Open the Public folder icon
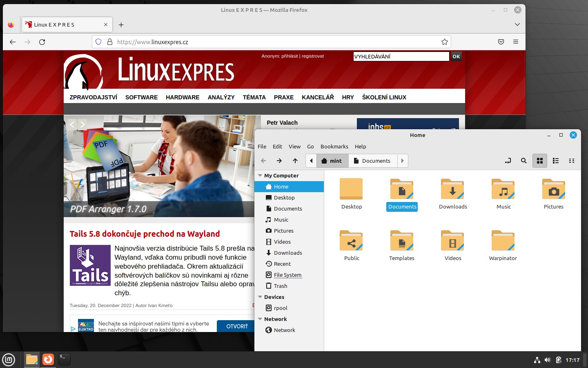This screenshot has height=368, width=588. point(352,245)
